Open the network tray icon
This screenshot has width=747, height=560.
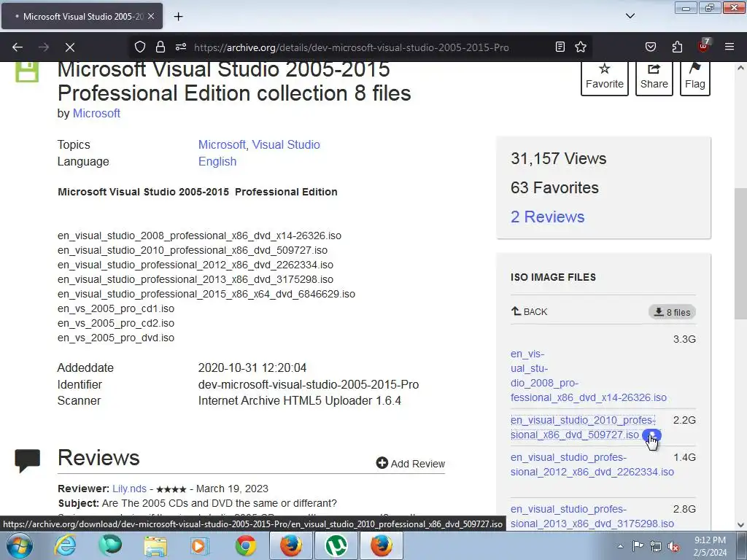(x=656, y=546)
